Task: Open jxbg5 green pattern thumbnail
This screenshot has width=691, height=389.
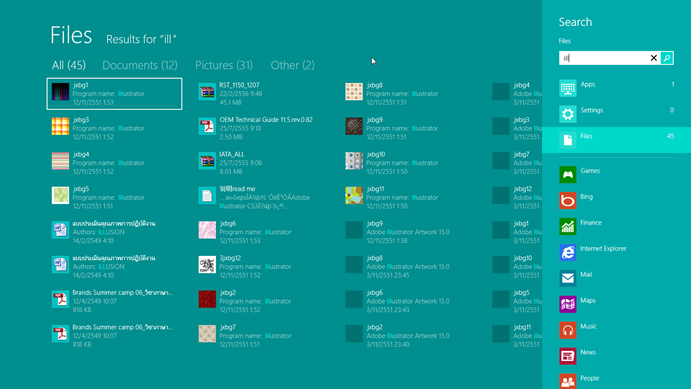Action: (x=60, y=196)
